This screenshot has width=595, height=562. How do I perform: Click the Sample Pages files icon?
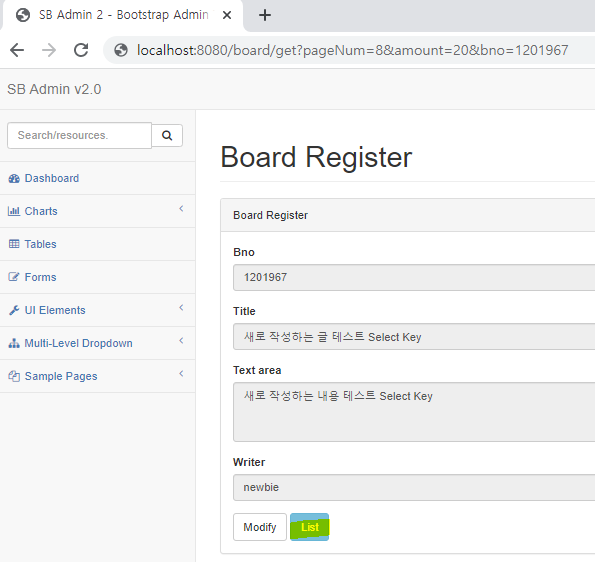[14, 376]
